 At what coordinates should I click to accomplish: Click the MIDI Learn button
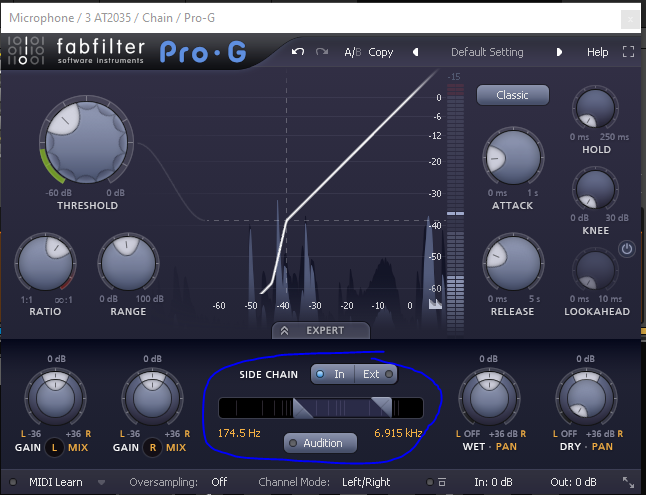pos(55,482)
